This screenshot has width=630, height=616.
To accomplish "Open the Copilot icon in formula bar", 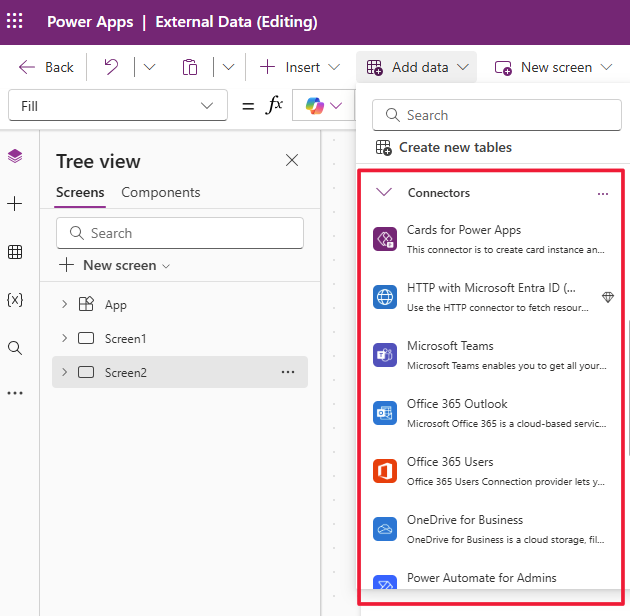I will tap(315, 106).
